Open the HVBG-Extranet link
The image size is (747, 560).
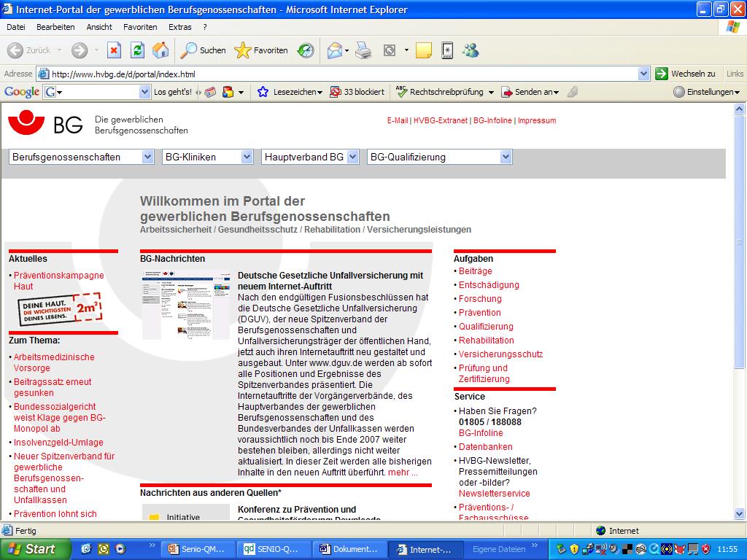[440, 120]
